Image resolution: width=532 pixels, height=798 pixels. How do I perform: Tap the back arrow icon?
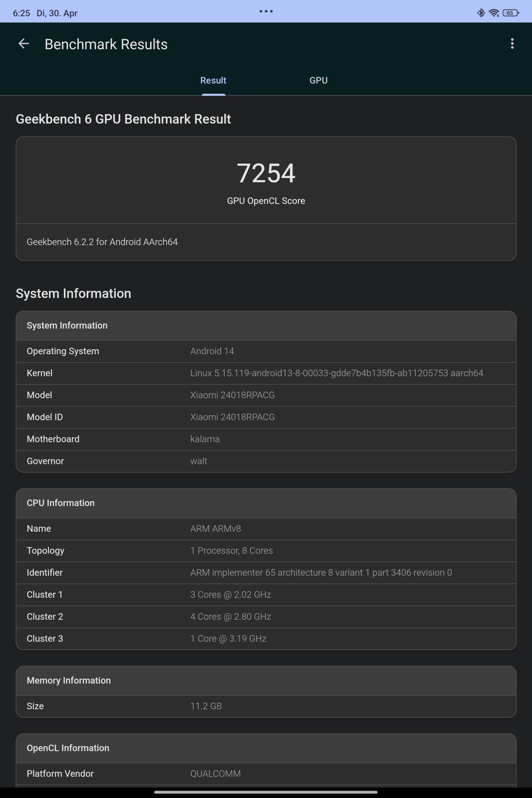point(23,44)
